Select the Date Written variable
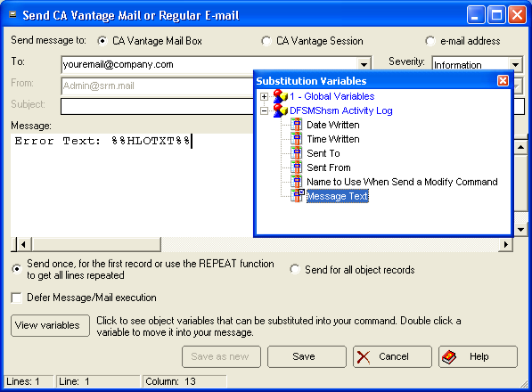Image resolution: width=532 pixels, height=392 pixels. [x=333, y=125]
